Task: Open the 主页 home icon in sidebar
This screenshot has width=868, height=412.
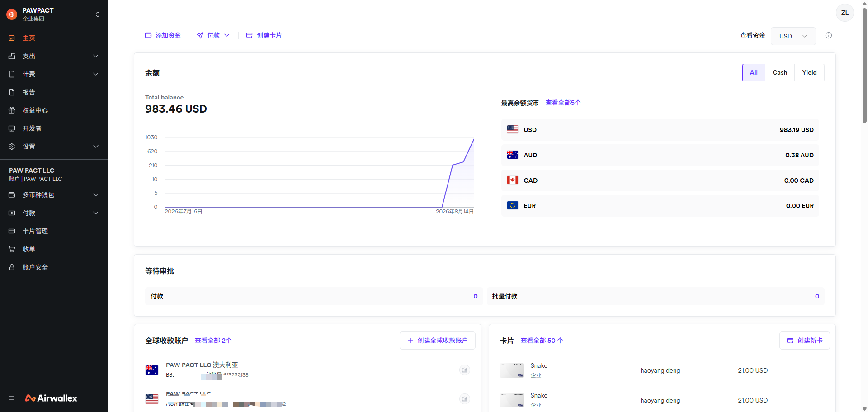Action: click(x=12, y=38)
